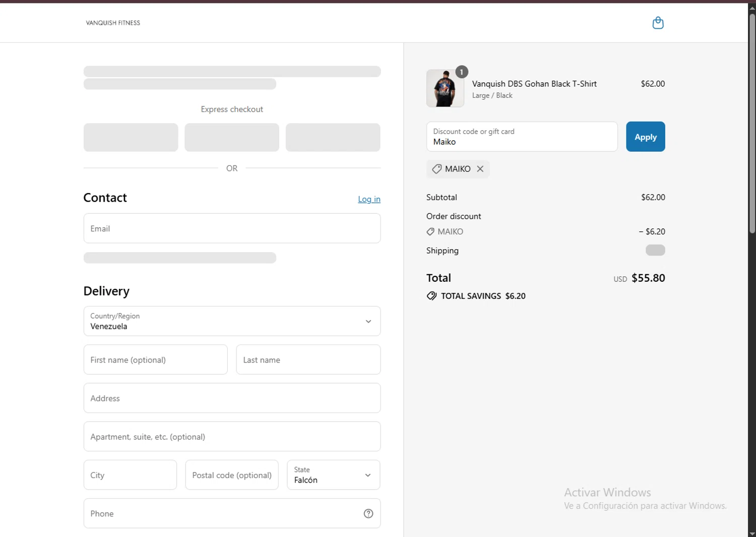The image size is (756, 537).
Task: Click the middle express checkout placeholder button
Action: pos(232,137)
